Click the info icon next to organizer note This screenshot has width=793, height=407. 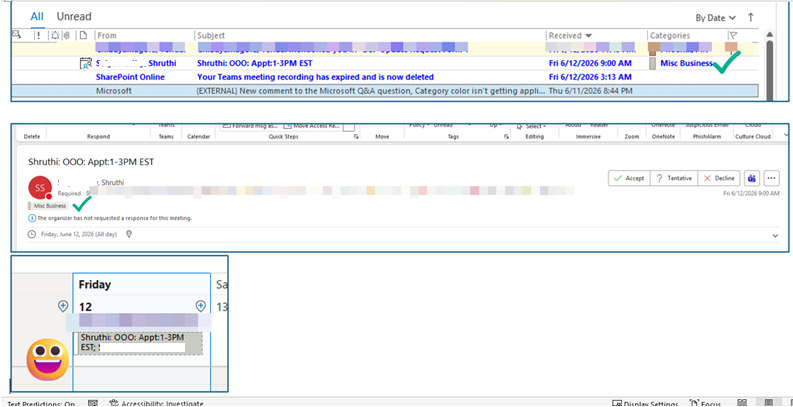[x=32, y=218]
